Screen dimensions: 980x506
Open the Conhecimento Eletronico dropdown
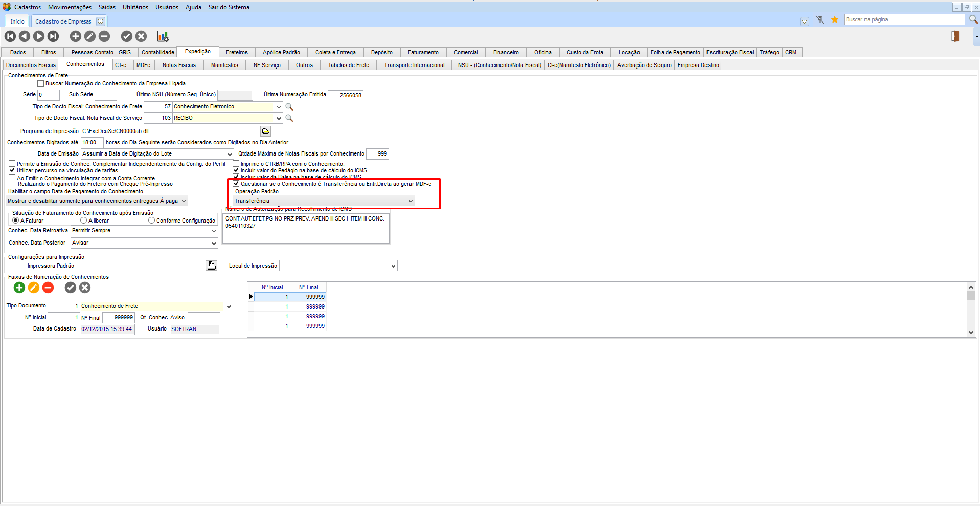point(279,107)
